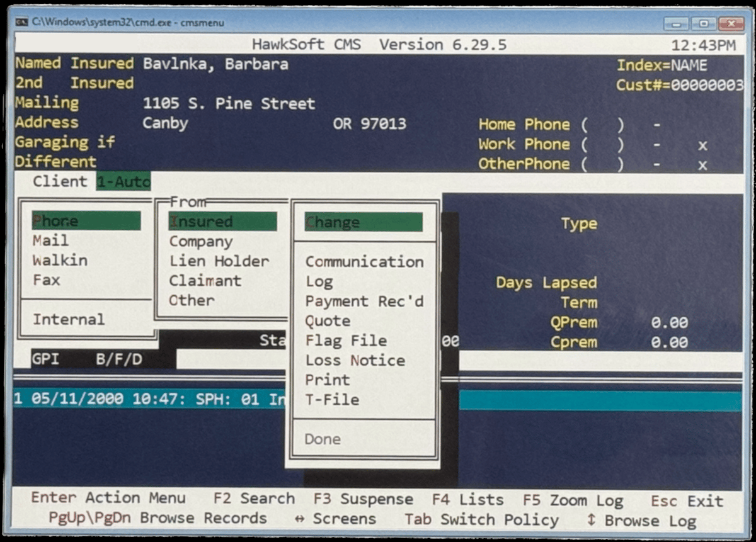Select "Claimant" from the From list
This screenshot has height=542, width=756.
(x=206, y=281)
